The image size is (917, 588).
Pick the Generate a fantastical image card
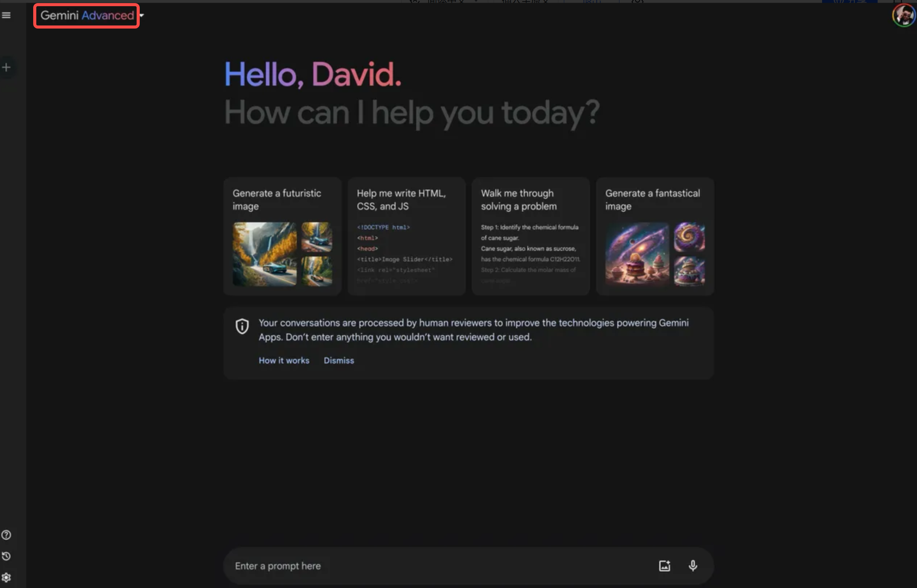655,237
